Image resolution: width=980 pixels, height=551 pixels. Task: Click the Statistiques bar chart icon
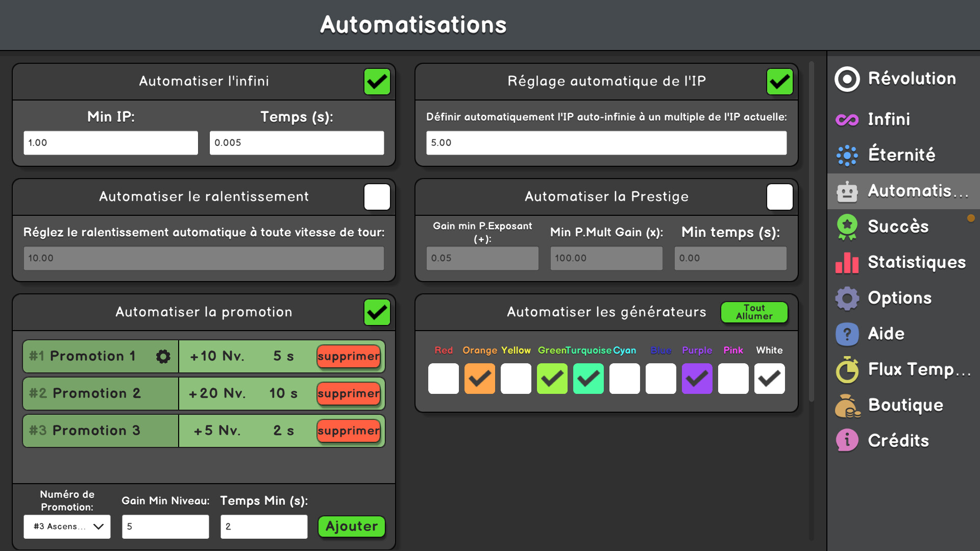[x=847, y=263]
